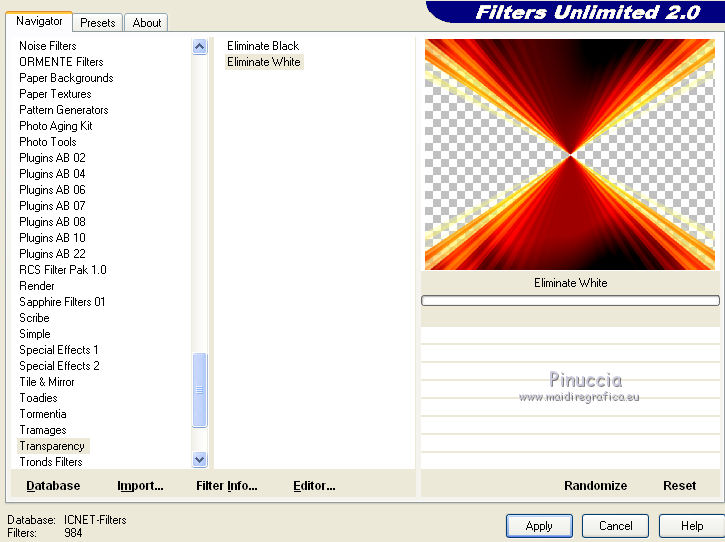Select Transparency category
This screenshot has height=542, width=725.
pos(52,446)
